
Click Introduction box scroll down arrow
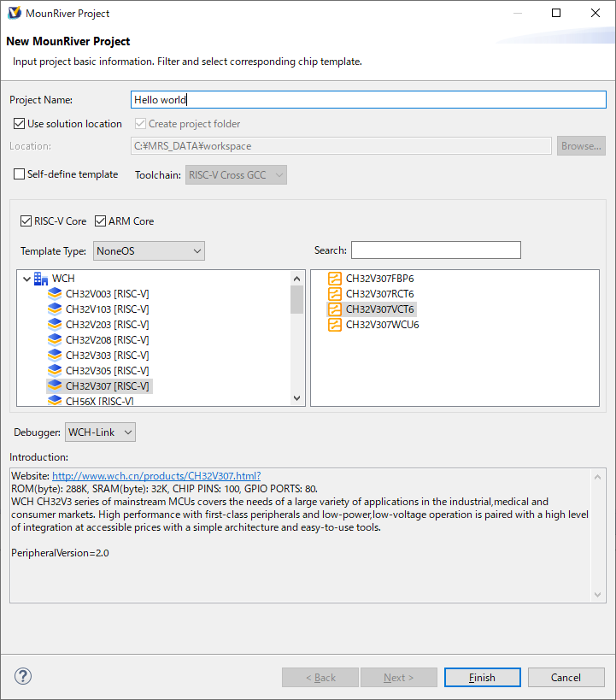pos(598,595)
